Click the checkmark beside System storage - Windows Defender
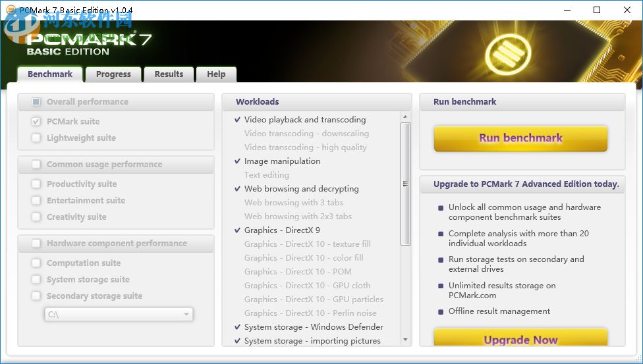Viewport: 643px width, 364px height. pyautogui.click(x=237, y=327)
